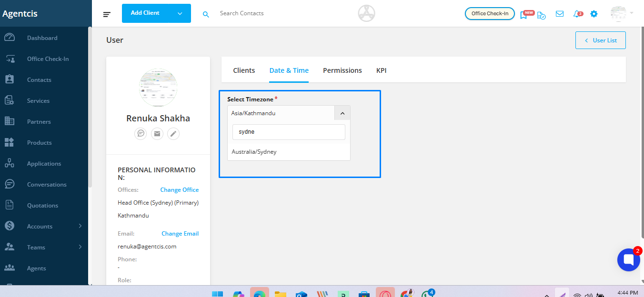
Task: Open Outlook from the taskbar
Action: 301,294
